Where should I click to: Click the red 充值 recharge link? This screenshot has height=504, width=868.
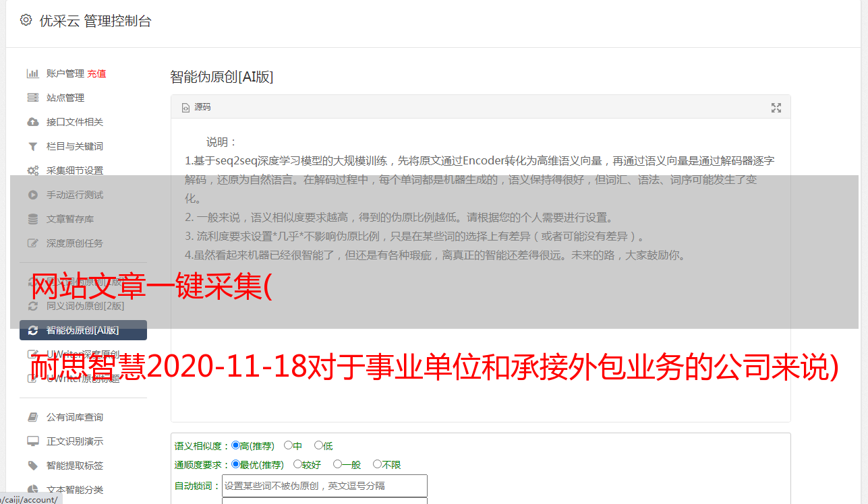pos(96,73)
